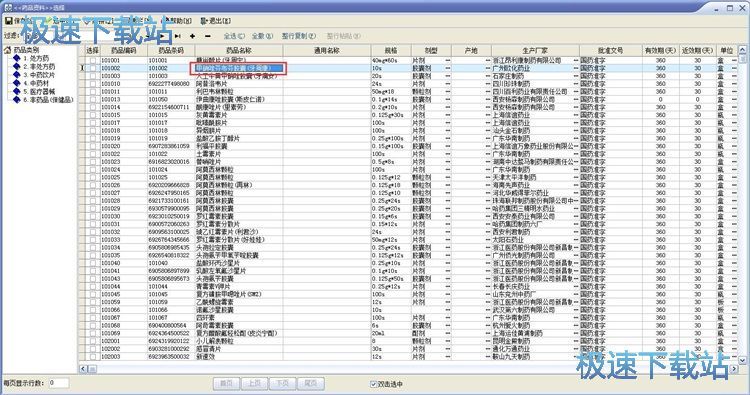Click 有效期 cell showing 0 in row 101013
750x395 pixels.
point(661,99)
